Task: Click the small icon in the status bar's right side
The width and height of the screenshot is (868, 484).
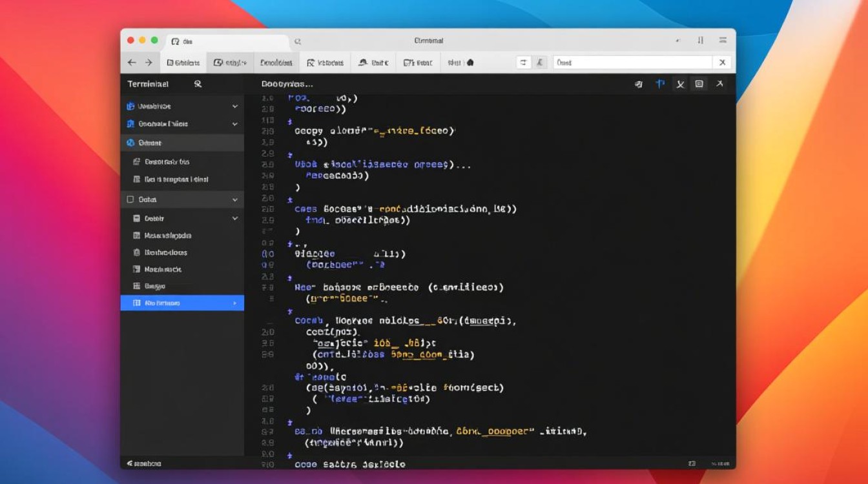Action: pyautogui.click(x=692, y=463)
